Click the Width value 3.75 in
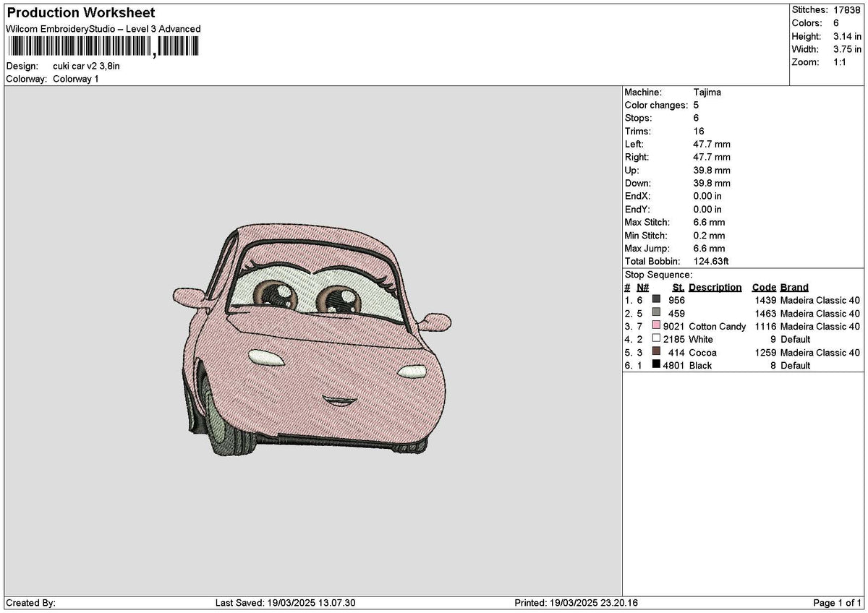Image resolution: width=868 pixels, height=613 pixels. pyautogui.click(x=847, y=49)
